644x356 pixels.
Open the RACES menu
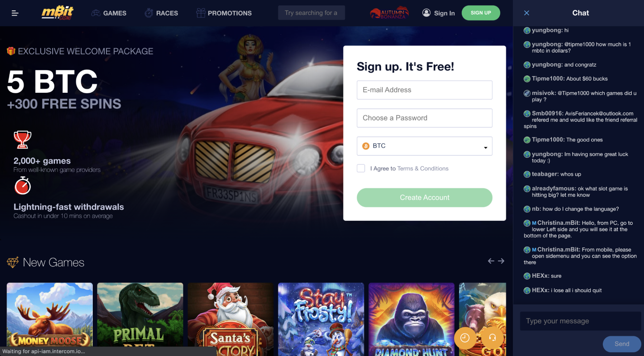pyautogui.click(x=161, y=13)
